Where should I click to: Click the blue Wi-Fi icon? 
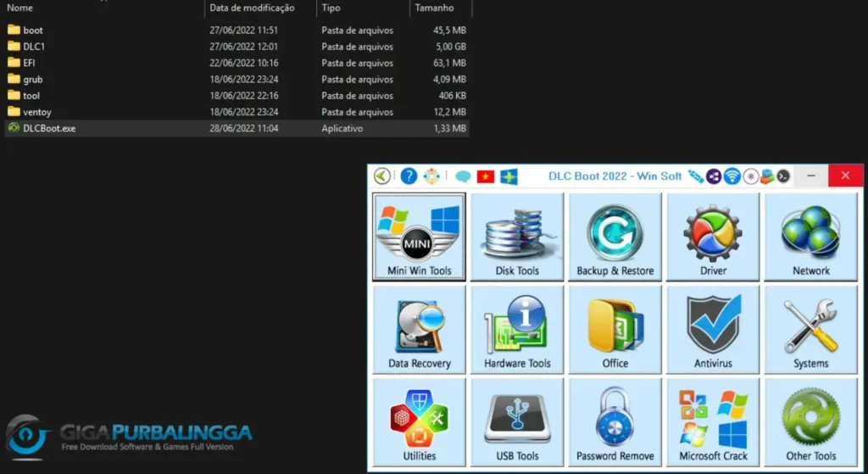pyautogui.click(x=732, y=176)
